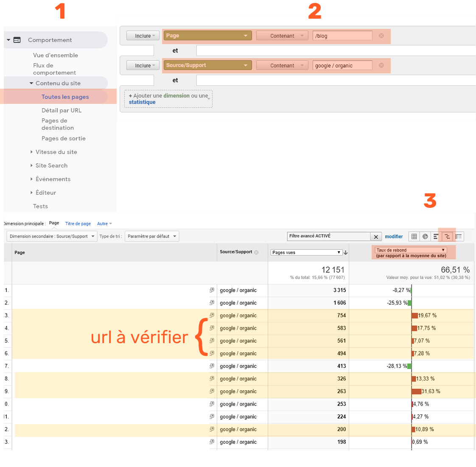Open page link icon for 200 views row
This screenshot has width=476, height=467.
click(x=212, y=429)
